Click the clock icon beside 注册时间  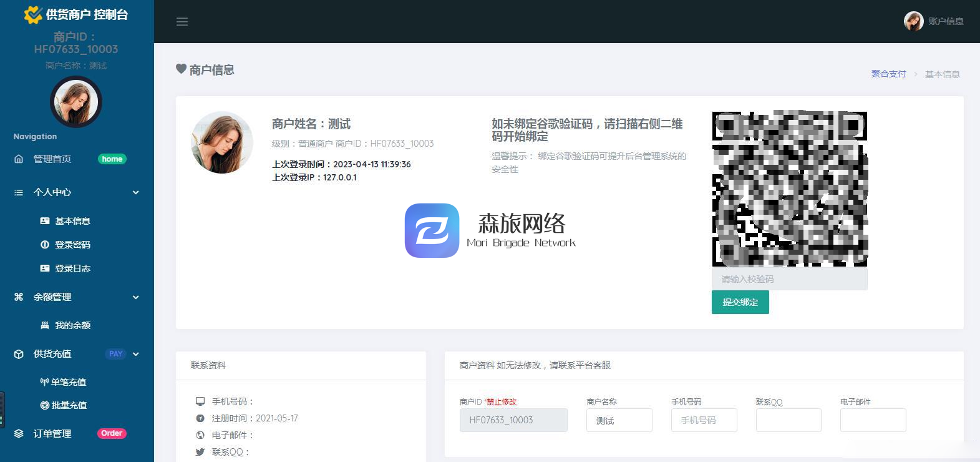200,418
